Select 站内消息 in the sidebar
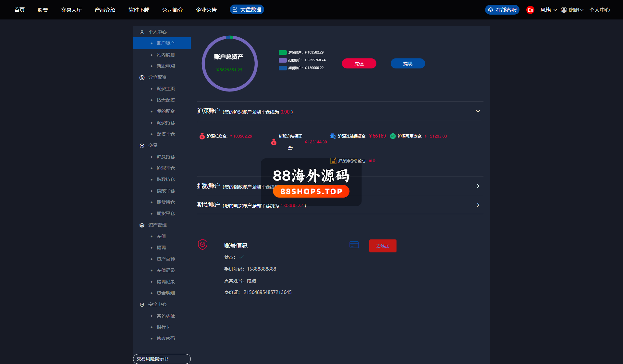The width and height of the screenshot is (623, 364). point(165,55)
